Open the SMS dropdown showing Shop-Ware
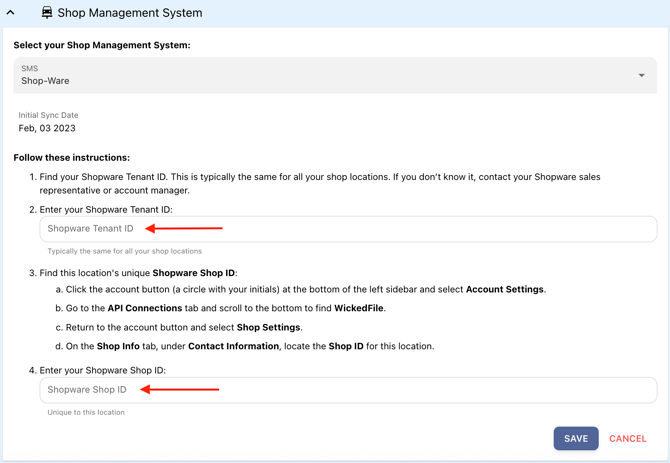This screenshot has width=670, height=463. [335, 75]
